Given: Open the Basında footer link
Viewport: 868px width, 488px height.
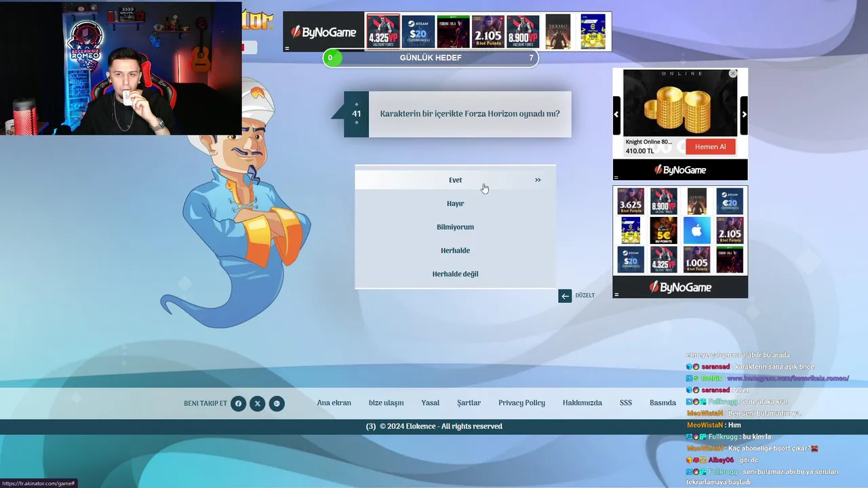Looking at the screenshot, I should 663,403.
